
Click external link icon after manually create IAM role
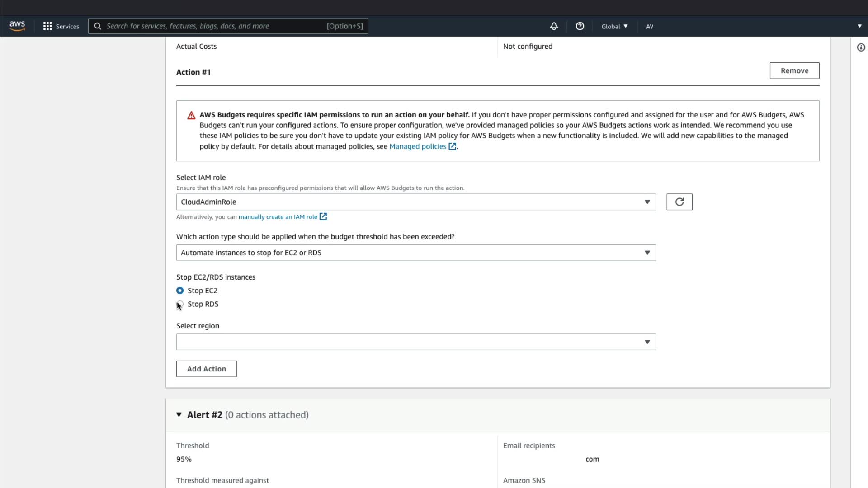point(323,217)
